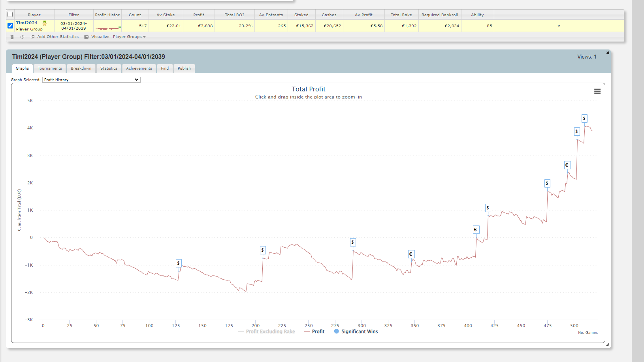Screen dimensions: 644x362
Task: Tick the select-all checkbox in table header
Action: pyautogui.click(x=10, y=15)
